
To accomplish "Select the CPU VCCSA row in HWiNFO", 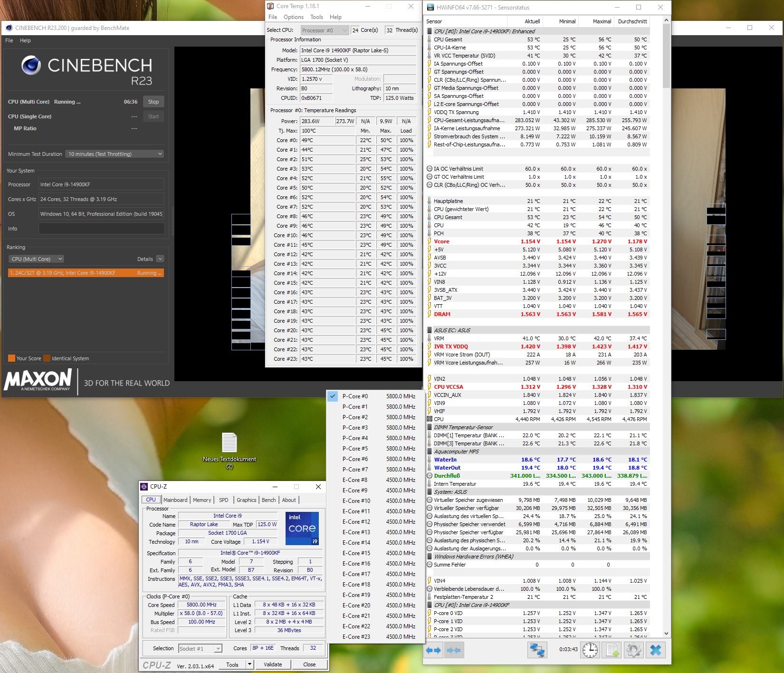I will tap(537, 387).
